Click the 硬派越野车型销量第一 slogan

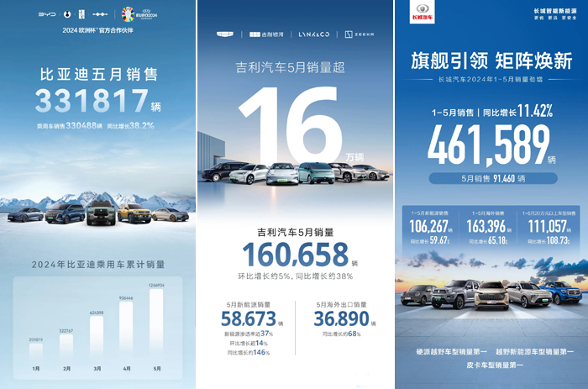(452, 352)
